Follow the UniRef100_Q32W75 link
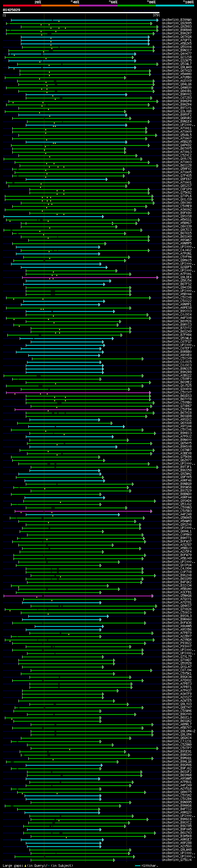Screen dimensions: 197x868 coord(177,61)
